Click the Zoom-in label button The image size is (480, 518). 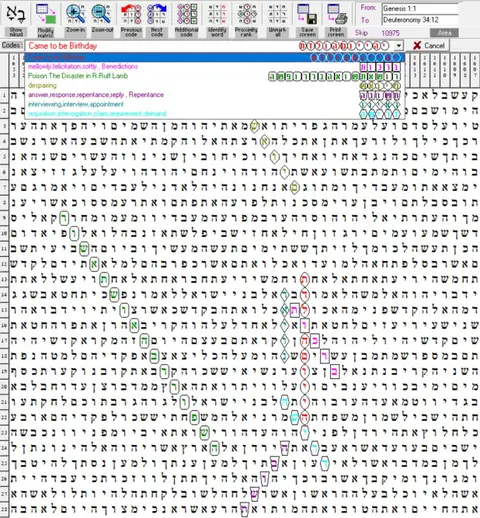point(75,30)
